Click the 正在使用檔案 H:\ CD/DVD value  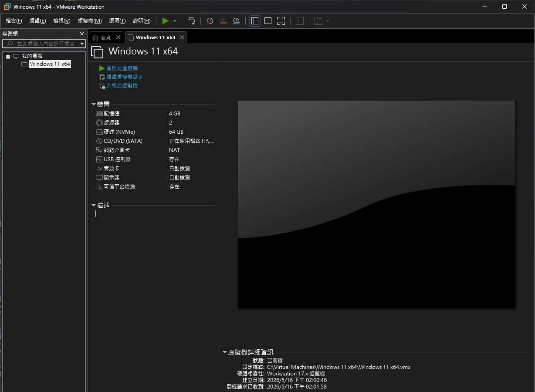point(191,141)
